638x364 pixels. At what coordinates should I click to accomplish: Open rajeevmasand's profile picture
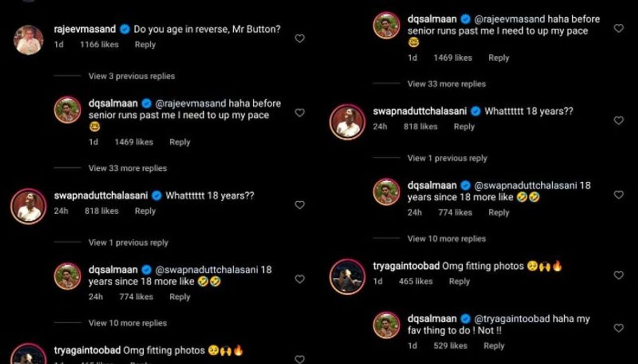coord(28,40)
